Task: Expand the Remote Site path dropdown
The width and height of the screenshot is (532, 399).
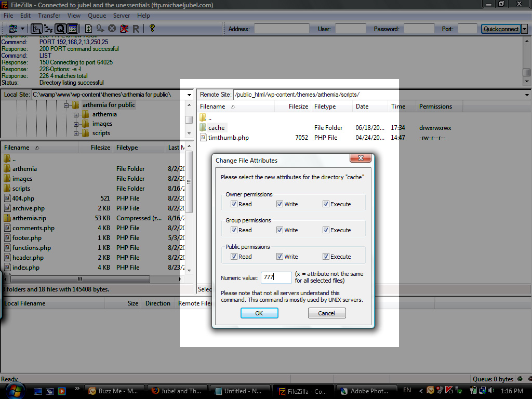Action: pos(527,95)
